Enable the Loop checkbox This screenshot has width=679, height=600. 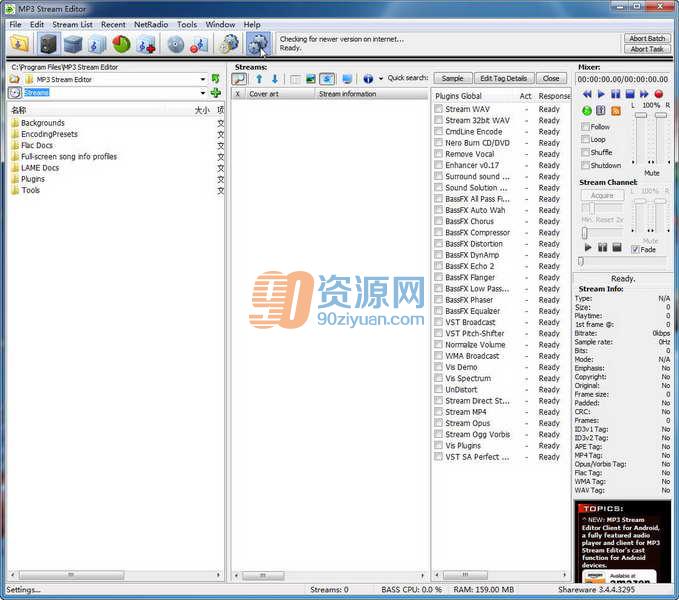pyautogui.click(x=585, y=139)
